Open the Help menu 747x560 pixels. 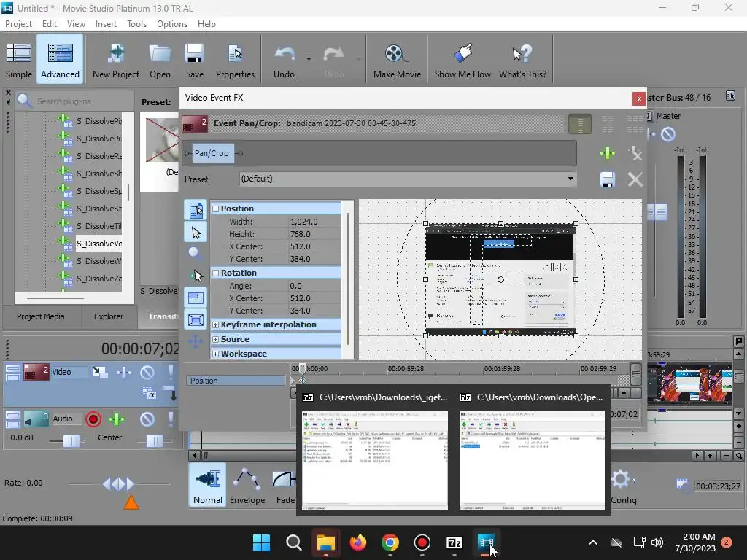pyautogui.click(x=206, y=24)
